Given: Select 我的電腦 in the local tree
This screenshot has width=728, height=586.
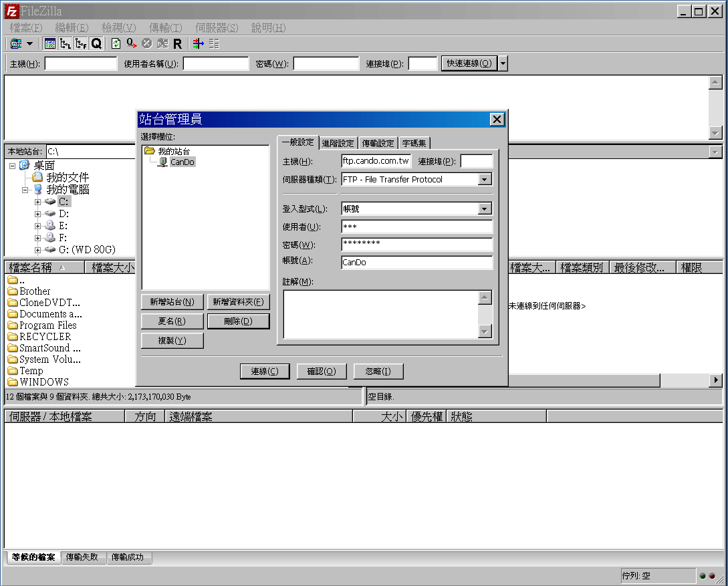Looking at the screenshot, I should (68, 189).
